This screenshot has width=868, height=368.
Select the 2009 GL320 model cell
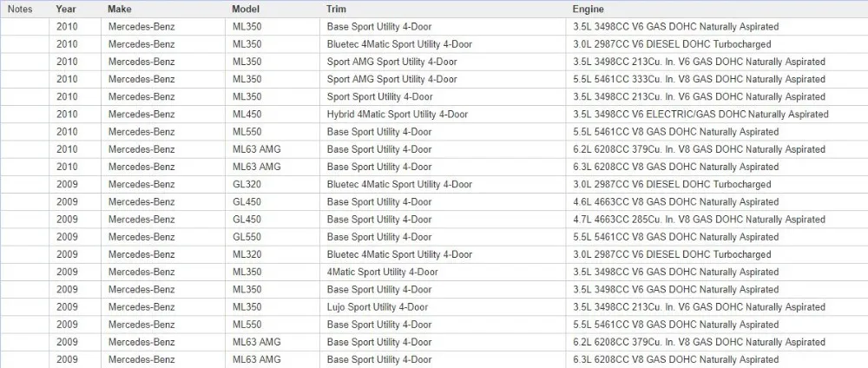pos(273,185)
